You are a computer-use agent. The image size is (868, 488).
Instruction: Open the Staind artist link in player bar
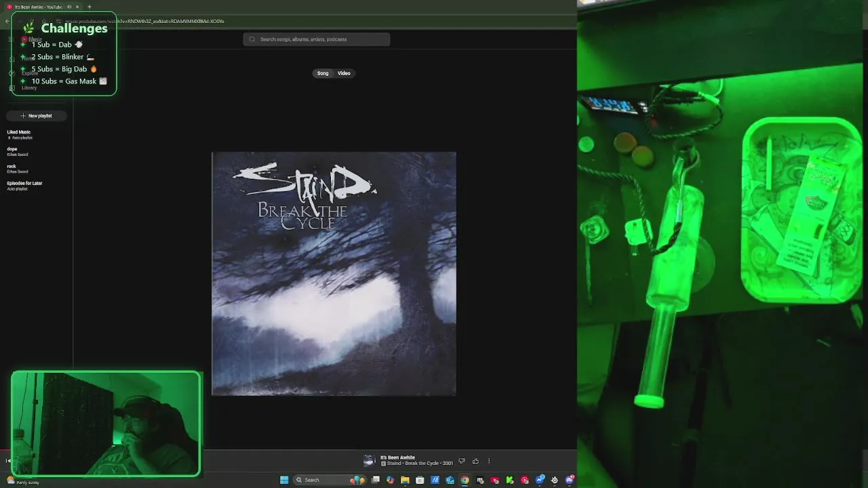pos(394,464)
